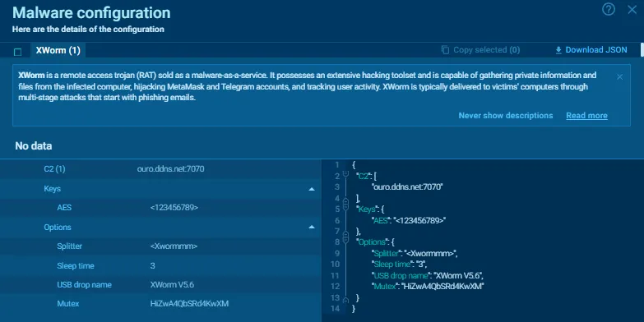Download the configuration as JSON
644x322 pixels.
(591, 50)
